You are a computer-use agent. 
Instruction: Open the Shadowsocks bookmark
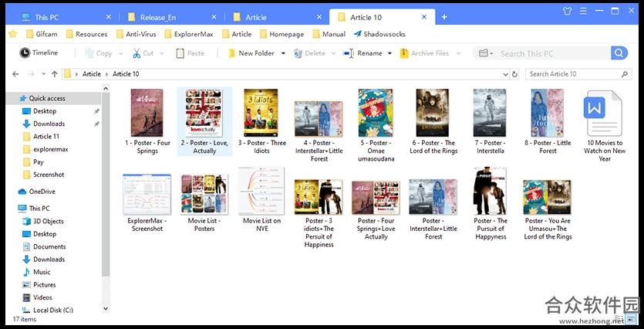coord(379,34)
